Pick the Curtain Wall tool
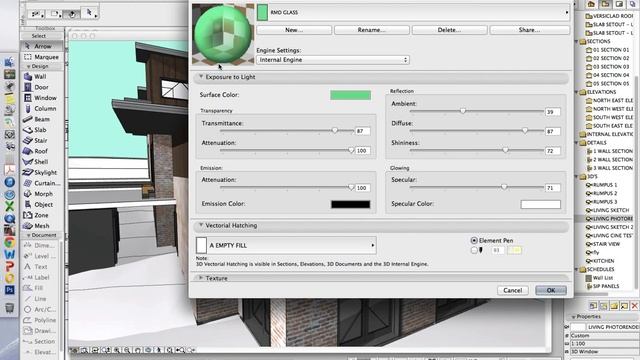Image resolution: width=640 pixels, height=360 pixels. pos(42,183)
